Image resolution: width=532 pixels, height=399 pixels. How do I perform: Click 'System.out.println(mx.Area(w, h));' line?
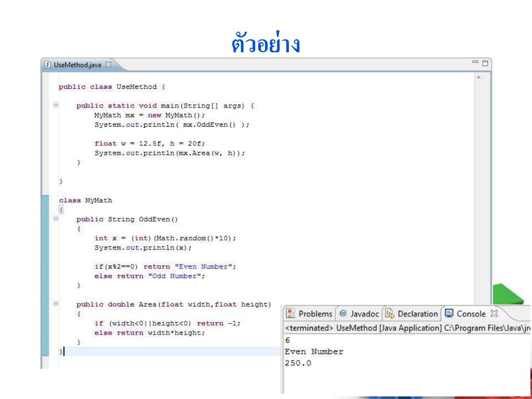tap(170, 153)
